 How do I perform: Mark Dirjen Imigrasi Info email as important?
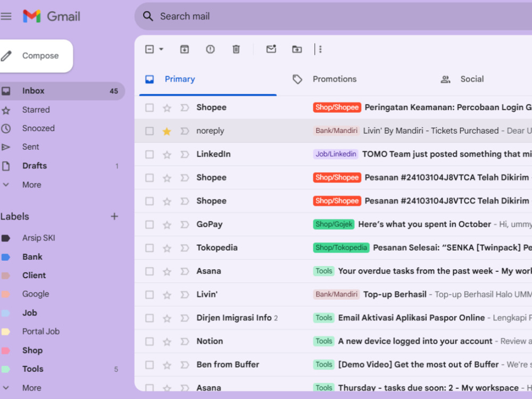coord(185,318)
